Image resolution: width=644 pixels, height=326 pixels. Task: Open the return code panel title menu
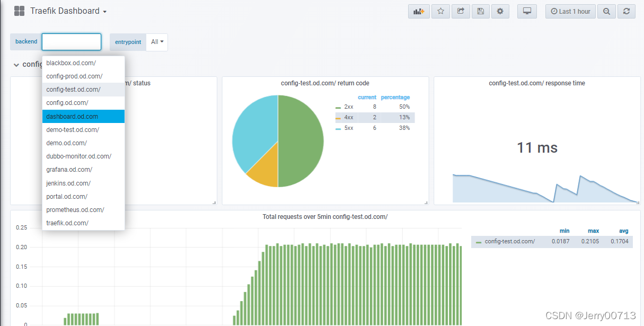pos(325,83)
